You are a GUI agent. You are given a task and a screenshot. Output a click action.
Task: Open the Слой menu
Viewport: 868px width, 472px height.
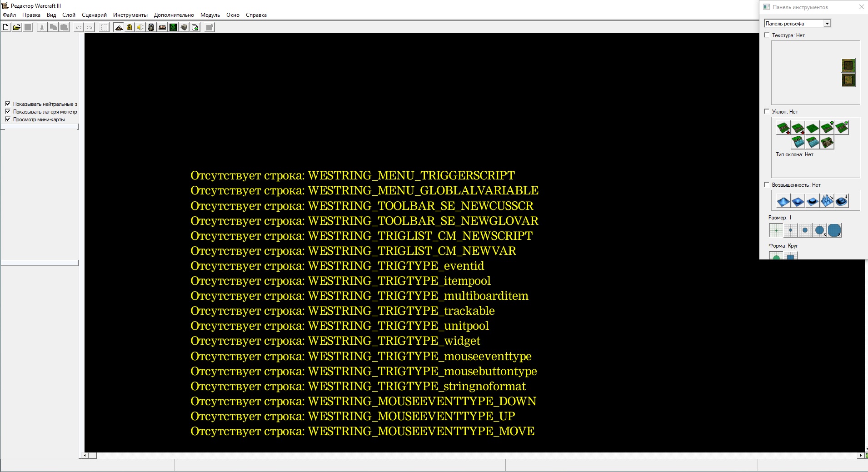[69, 15]
